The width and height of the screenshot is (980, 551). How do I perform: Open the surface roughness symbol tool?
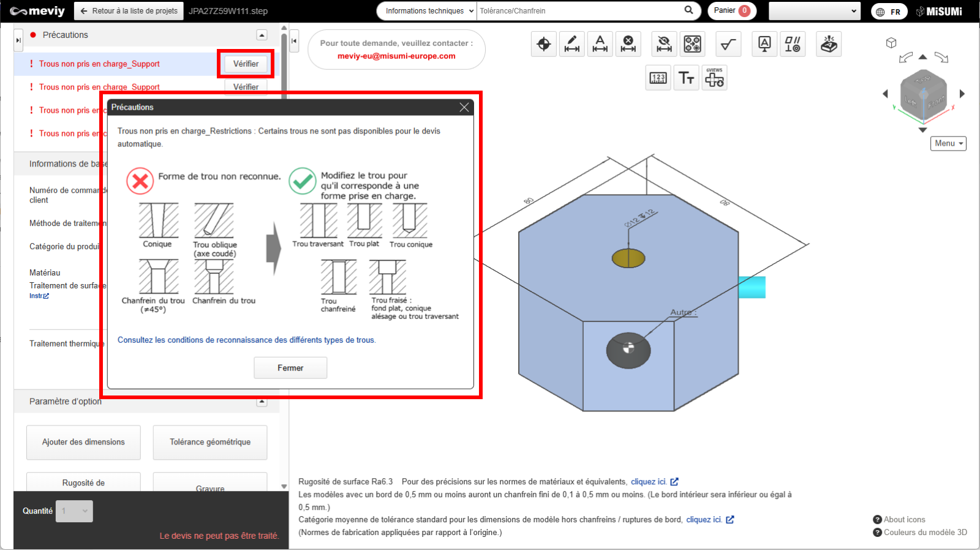728,44
